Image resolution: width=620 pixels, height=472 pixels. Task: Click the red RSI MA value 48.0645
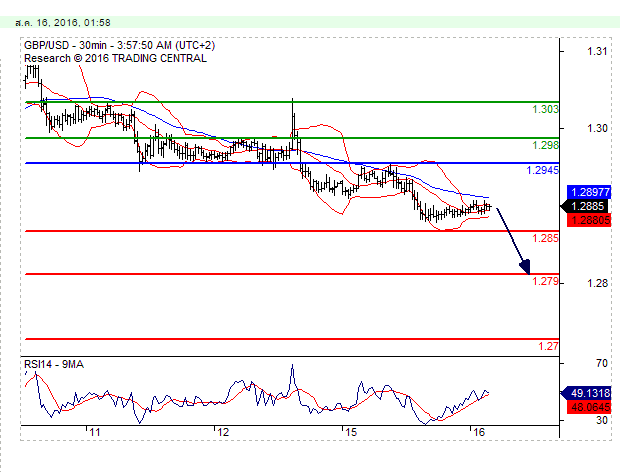(589, 407)
